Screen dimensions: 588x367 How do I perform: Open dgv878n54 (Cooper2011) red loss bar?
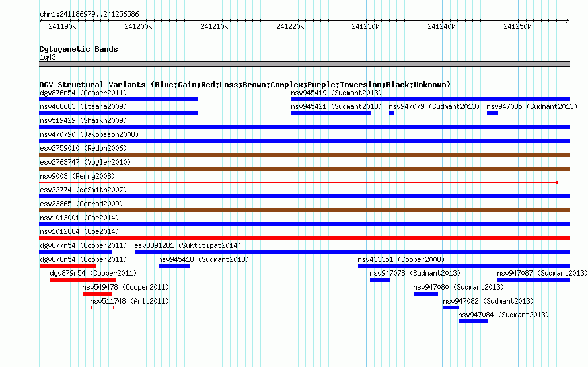click(x=67, y=266)
